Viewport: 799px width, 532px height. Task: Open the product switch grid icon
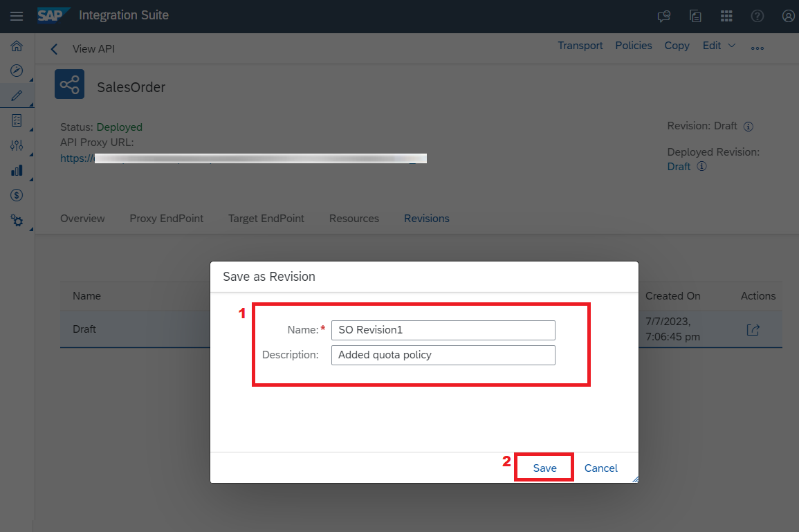point(726,17)
